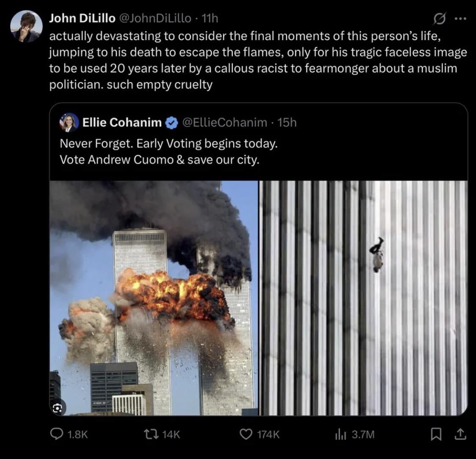Click Ellie Cohanim's blue verified badge
The image size is (476, 459).
(171, 123)
